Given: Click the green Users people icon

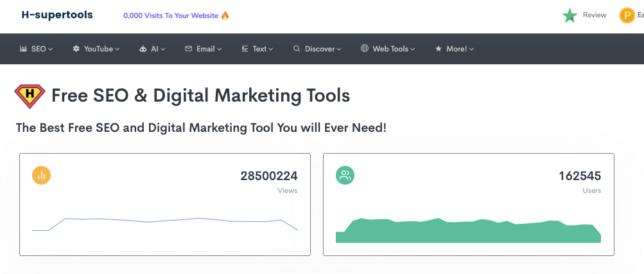Looking at the screenshot, I should coord(345,175).
